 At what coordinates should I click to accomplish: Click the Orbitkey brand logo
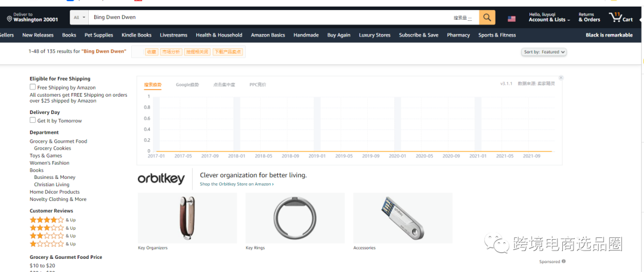(161, 179)
